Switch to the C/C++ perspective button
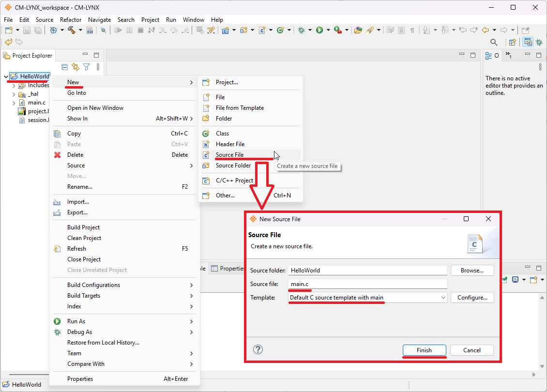Image resolution: width=547 pixels, height=392 pixels. pyautogui.click(x=528, y=43)
